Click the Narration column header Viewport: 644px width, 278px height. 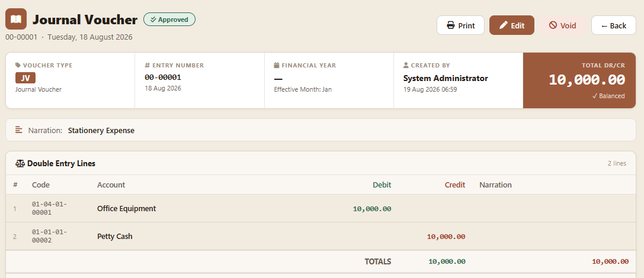495,185
